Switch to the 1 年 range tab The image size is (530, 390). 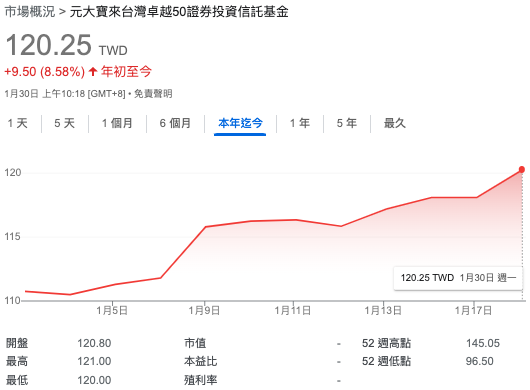coord(300,123)
